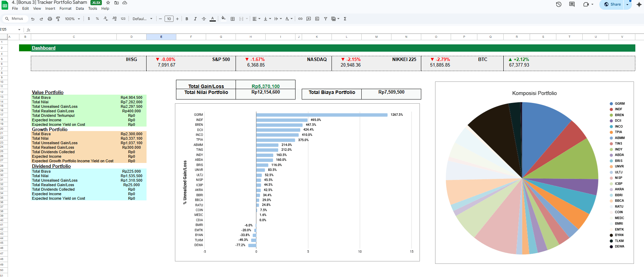Viewport: 644px width, 277px height.
Task: Open the borders tool
Action: [233, 19]
